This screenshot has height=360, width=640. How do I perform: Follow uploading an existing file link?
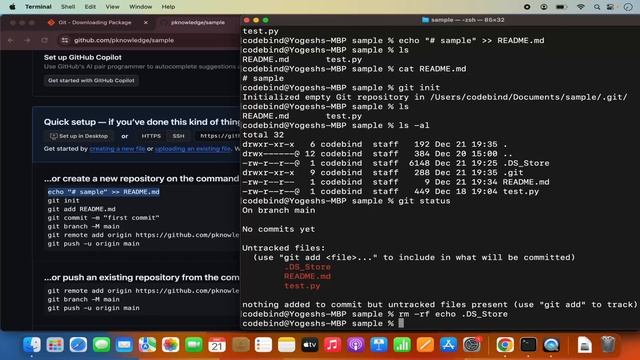click(193, 149)
